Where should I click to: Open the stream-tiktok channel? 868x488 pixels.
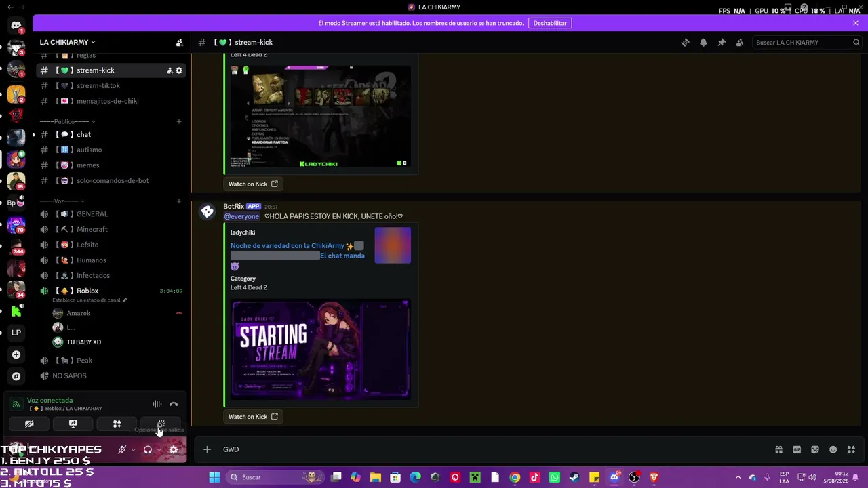(111, 86)
